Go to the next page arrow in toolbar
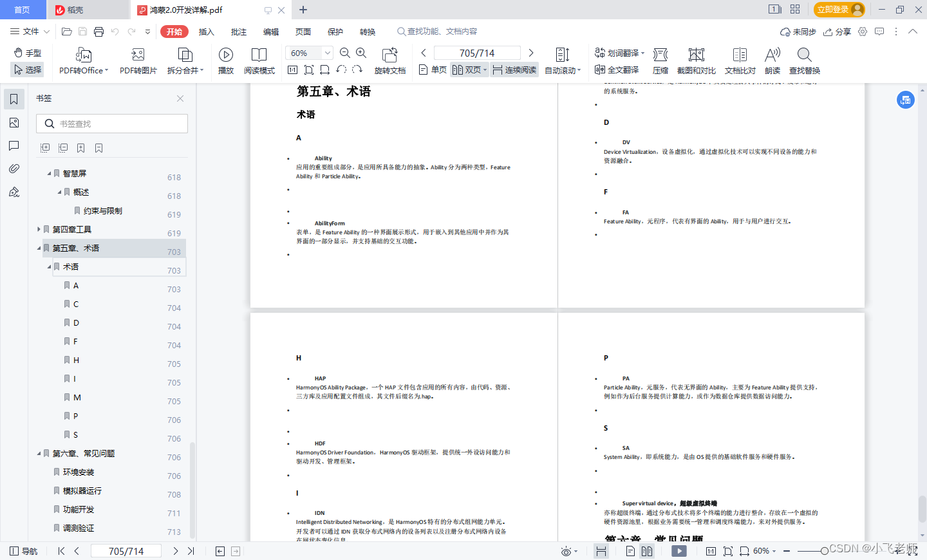 tap(530, 53)
